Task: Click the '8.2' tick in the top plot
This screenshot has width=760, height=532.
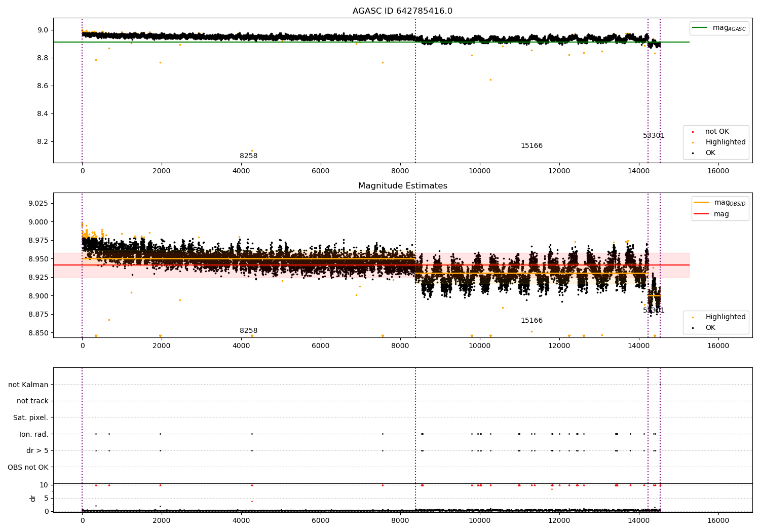Action: (x=43, y=142)
